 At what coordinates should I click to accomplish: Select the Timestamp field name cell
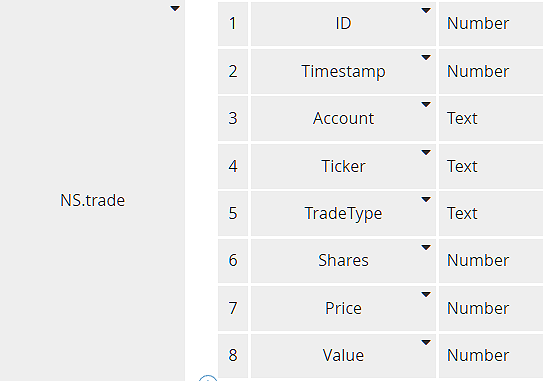click(343, 71)
